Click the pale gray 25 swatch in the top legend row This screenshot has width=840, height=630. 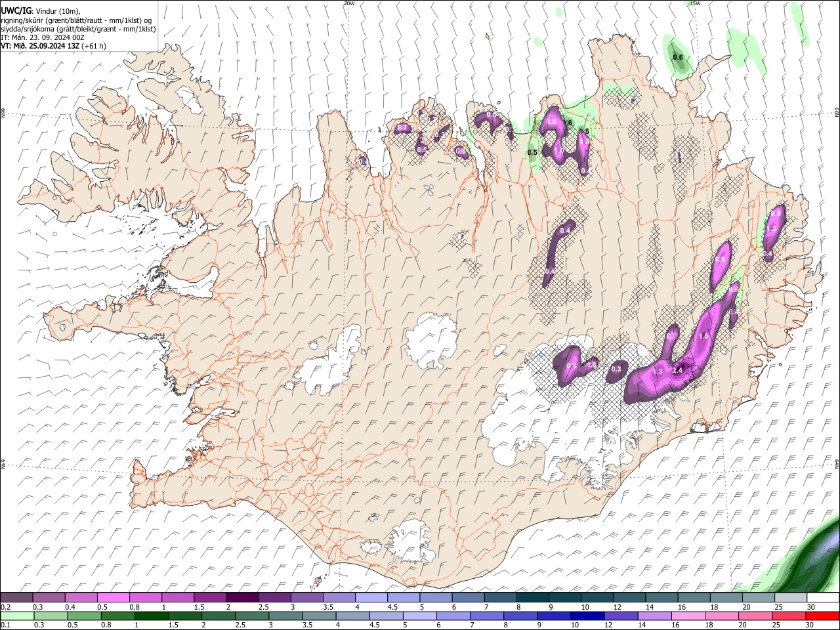coord(790,597)
